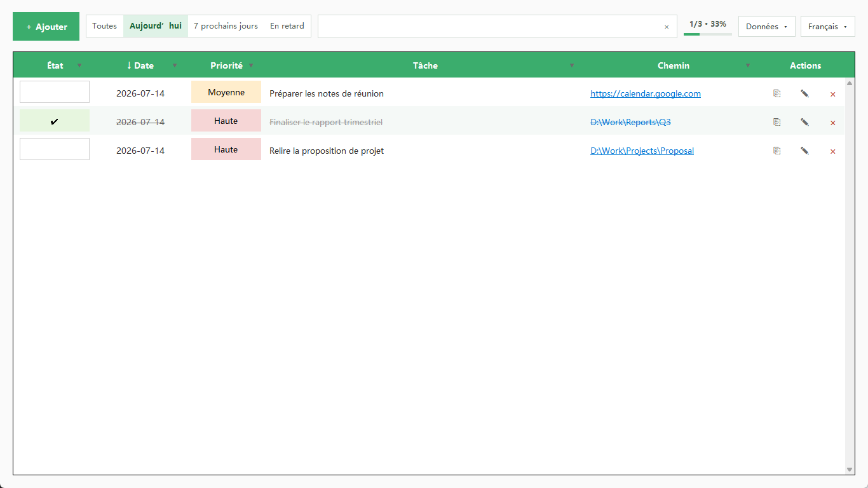Copy the 'Relire la proposition de projet' task
Image resolution: width=868 pixels, height=488 pixels.
(776, 151)
